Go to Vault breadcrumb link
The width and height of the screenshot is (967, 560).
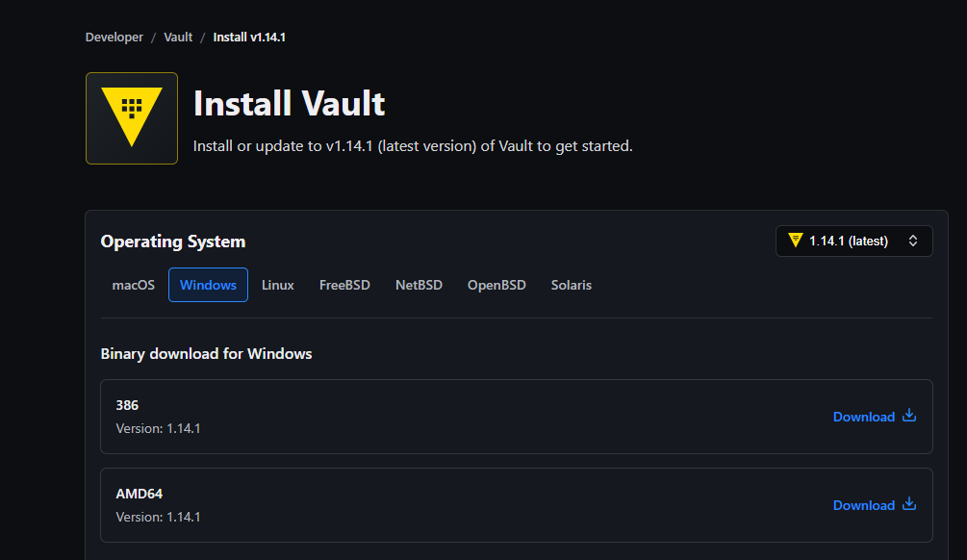(178, 37)
